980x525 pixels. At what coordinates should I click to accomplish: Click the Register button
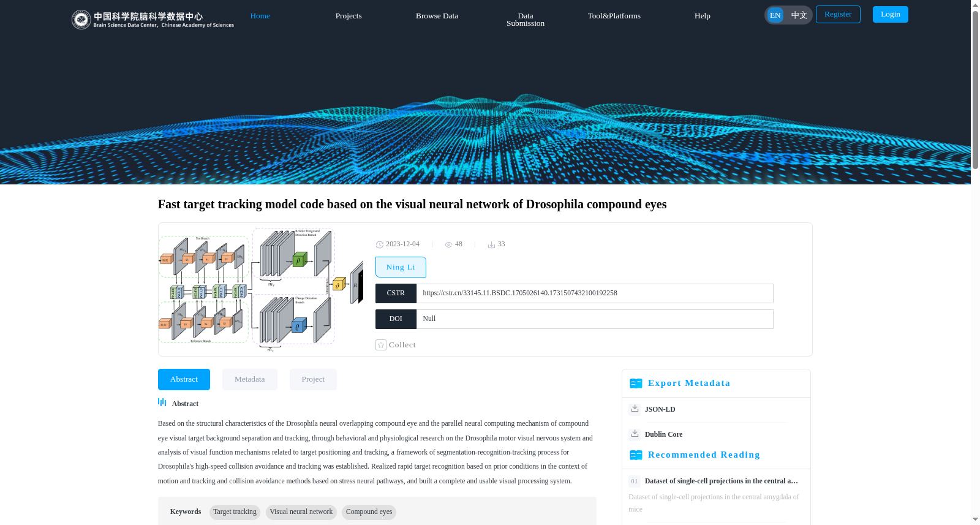click(x=838, y=14)
